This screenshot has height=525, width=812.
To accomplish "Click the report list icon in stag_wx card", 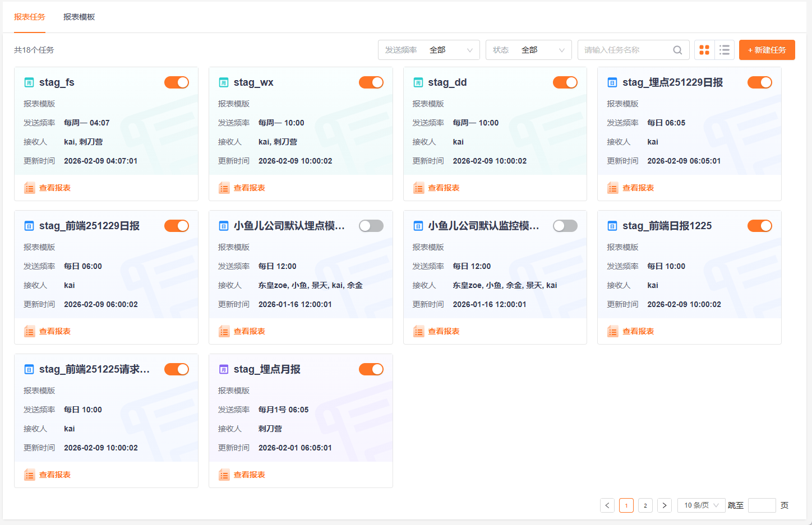I will pyautogui.click(x=224, y=188).
